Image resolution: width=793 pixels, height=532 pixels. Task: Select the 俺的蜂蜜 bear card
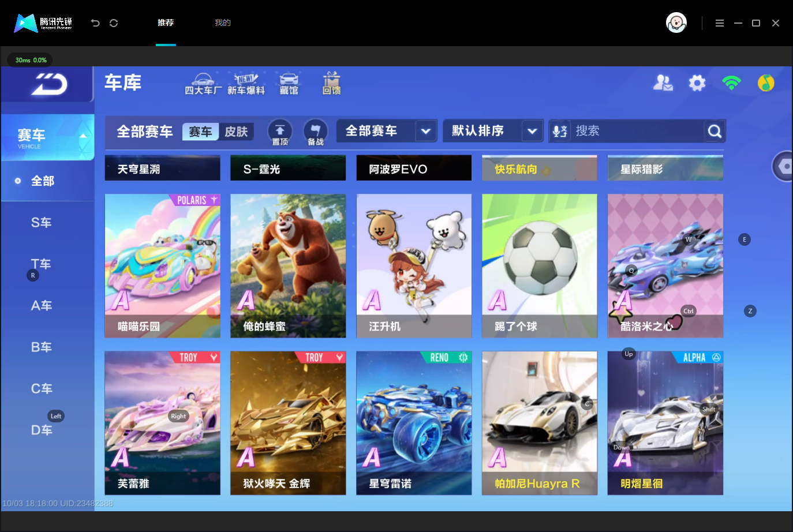288,266
